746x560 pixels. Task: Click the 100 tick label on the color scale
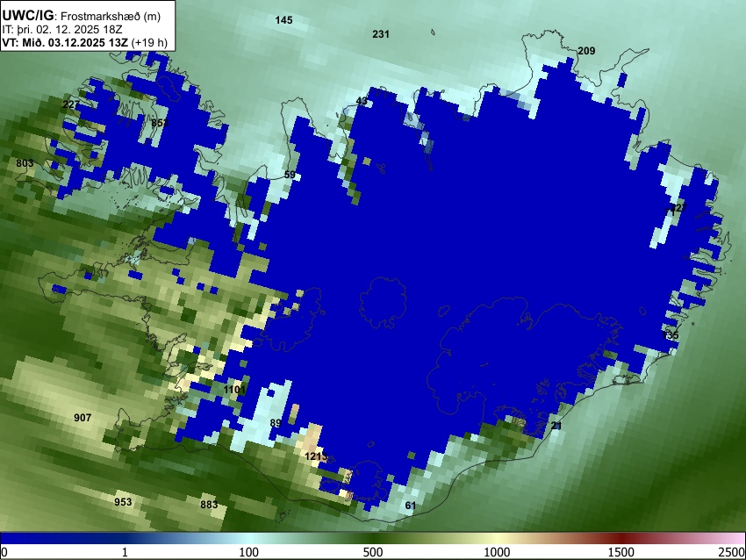(x=249, y=552)
